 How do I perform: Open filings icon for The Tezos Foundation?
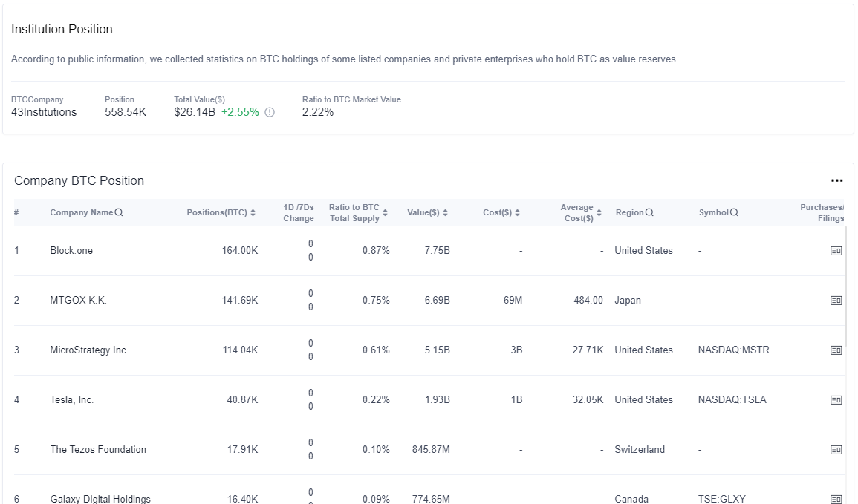coord(836,450)
